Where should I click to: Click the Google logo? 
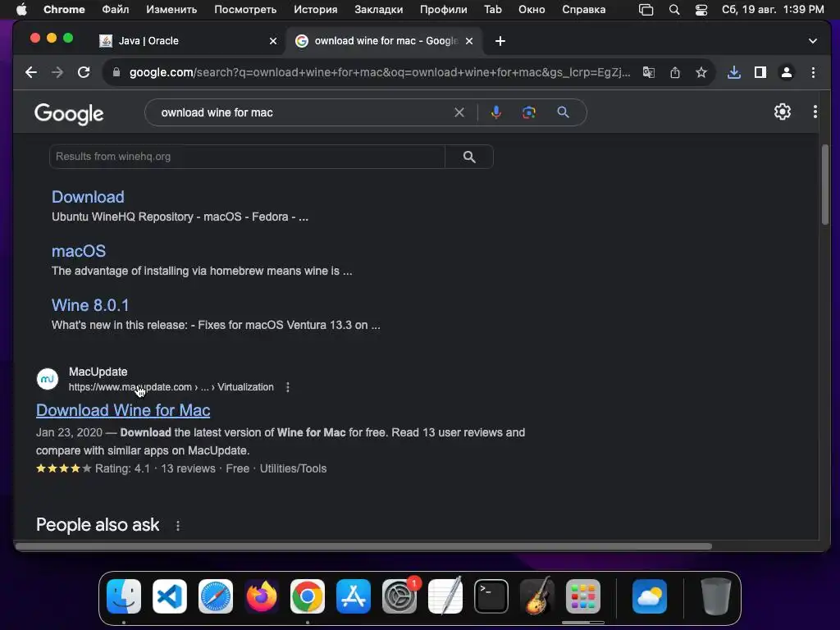[x=69, y=113]
